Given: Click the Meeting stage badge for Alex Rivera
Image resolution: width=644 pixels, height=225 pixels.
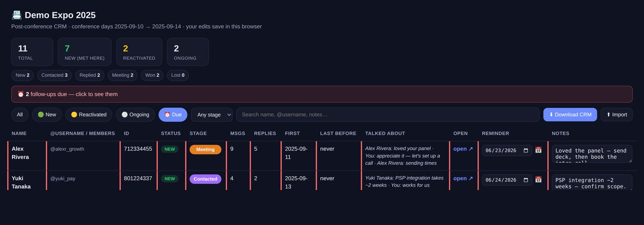Looking at the screenshot, I should pyautogui.click(x=205, y=149).
